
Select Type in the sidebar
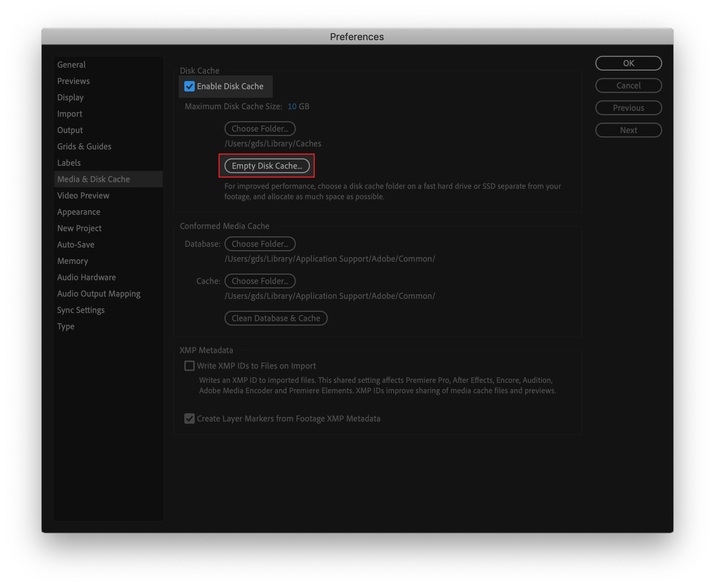click(x=108, y=326)
